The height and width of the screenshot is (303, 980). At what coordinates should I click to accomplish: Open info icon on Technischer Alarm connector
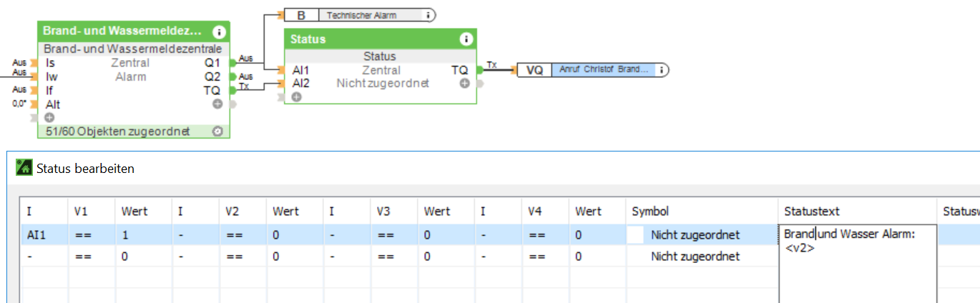[x=428, y=15]
